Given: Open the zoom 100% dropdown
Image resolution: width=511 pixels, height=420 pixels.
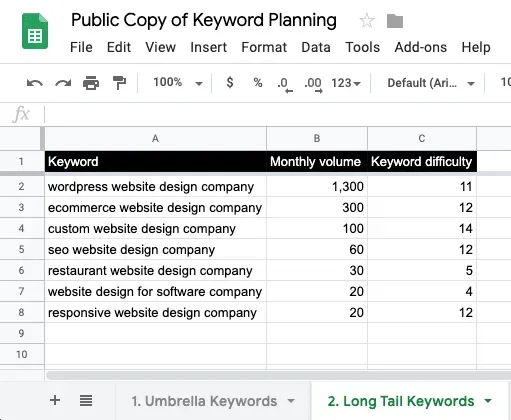Looking at the screenshot, I should coord(178,82).
